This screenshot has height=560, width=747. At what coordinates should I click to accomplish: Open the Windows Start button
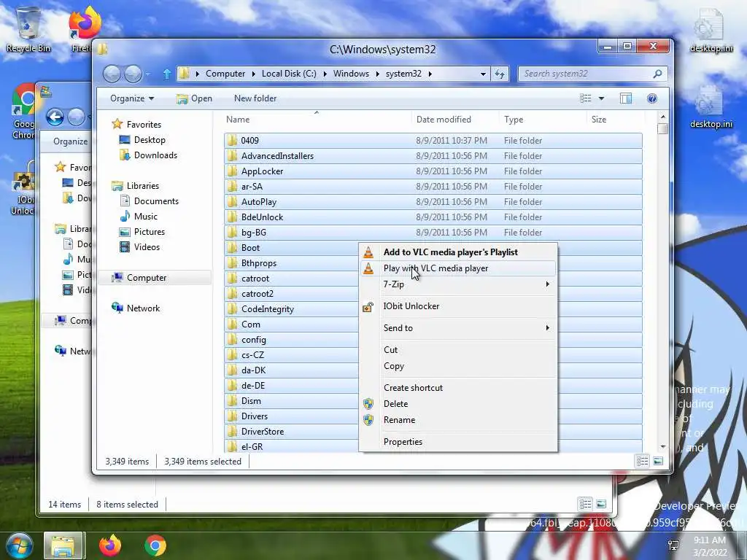coord(19,545)
